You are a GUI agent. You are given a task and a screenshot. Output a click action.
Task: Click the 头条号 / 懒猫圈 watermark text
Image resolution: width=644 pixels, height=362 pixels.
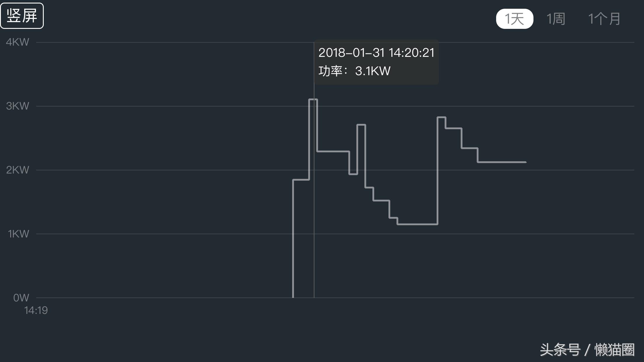[x=587, y=350]
